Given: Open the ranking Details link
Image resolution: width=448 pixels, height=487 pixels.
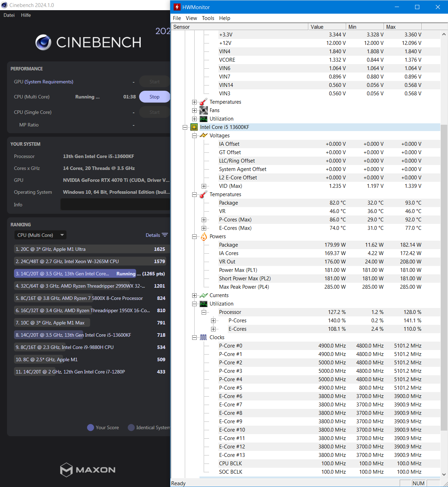Looking at the screenshot, I should 153,235.
